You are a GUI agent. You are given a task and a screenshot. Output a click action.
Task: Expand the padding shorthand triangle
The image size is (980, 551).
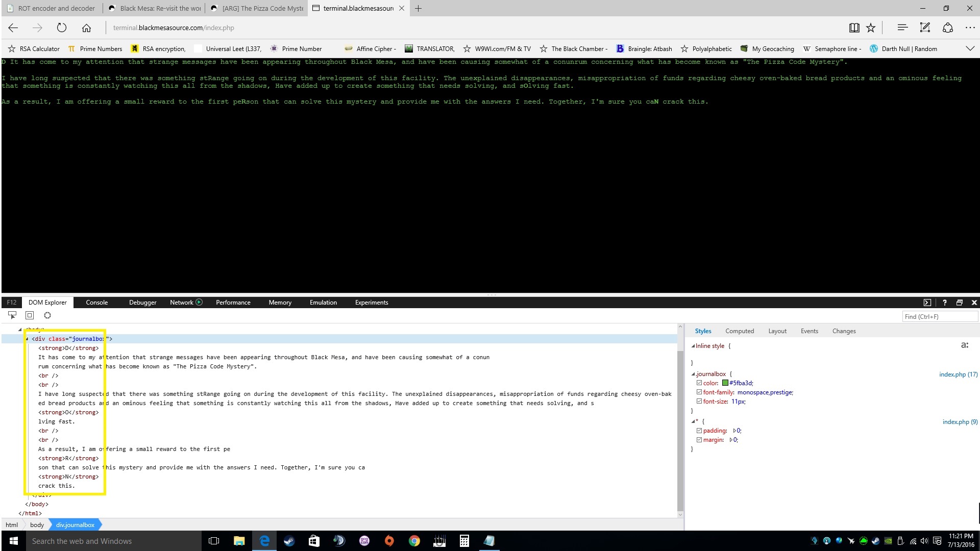tap(734, 431)
